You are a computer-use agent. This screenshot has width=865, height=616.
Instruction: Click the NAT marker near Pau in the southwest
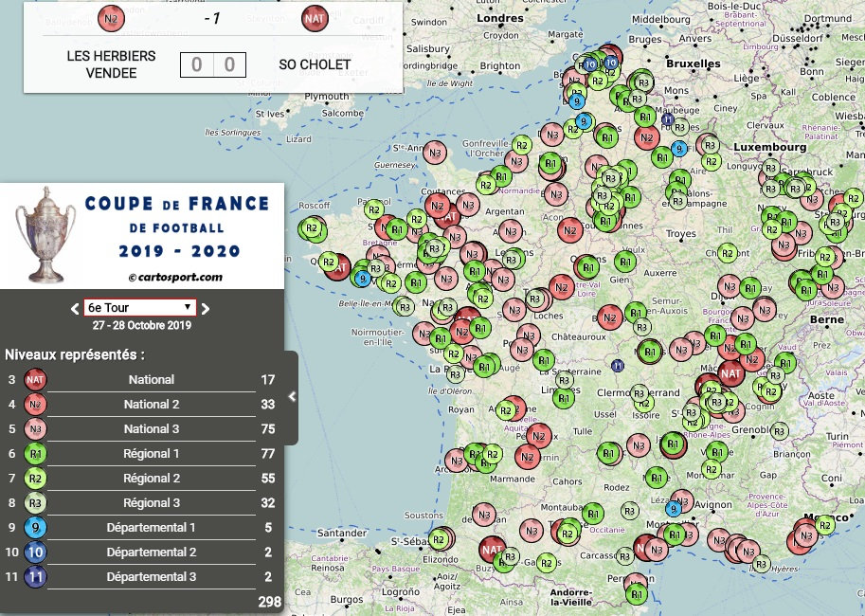pyautogui.click(x=492, y=550)
